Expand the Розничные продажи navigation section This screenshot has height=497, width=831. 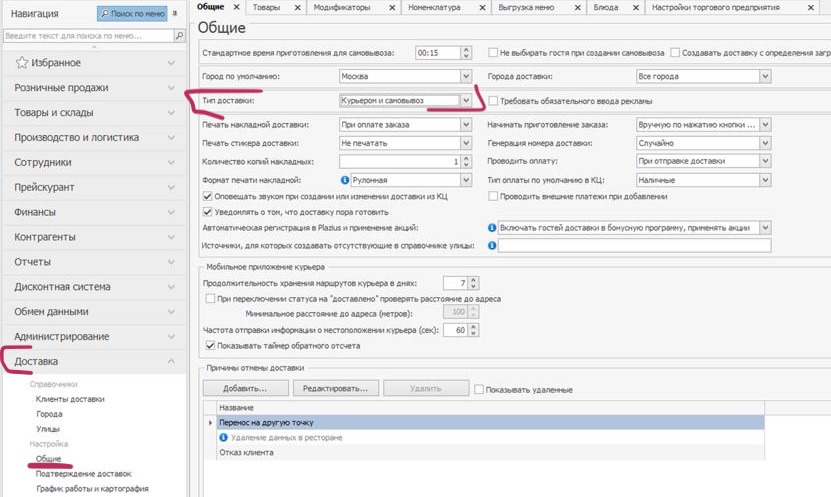coord(92,88)
